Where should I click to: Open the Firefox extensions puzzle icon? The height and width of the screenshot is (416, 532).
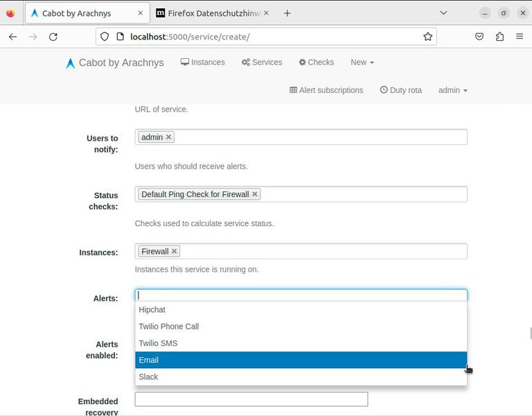tap(499, 37)
